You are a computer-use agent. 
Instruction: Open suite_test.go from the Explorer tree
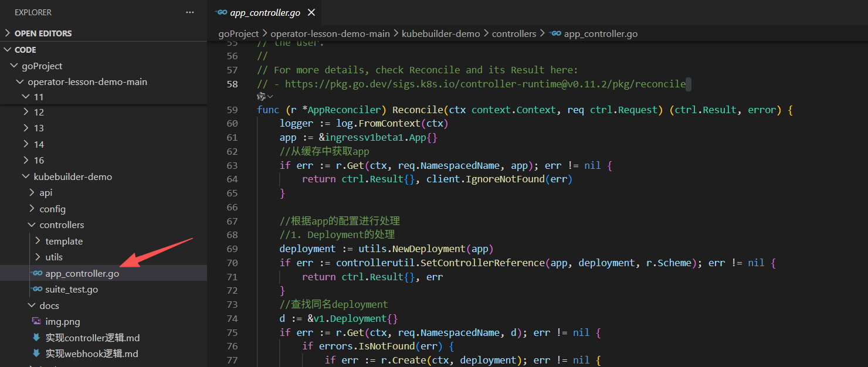tap(72, 289)
